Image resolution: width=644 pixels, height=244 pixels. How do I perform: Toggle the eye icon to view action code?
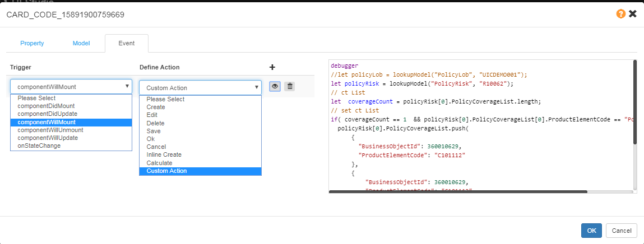275,87
